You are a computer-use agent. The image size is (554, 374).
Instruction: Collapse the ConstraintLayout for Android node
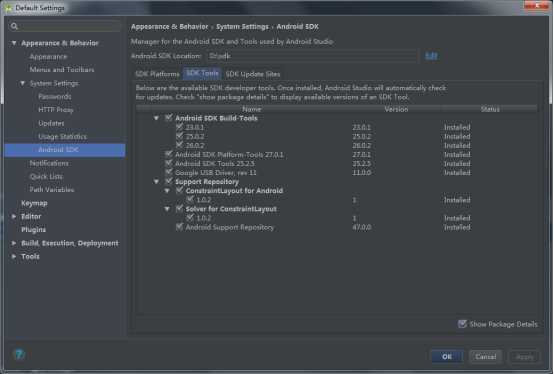[167, 191]
